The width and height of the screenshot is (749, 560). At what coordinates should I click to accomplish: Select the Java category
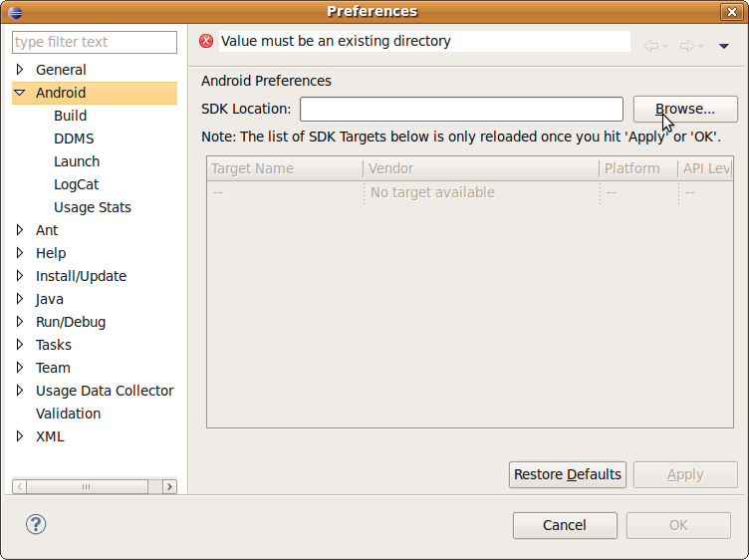click(x=49, y=299)
